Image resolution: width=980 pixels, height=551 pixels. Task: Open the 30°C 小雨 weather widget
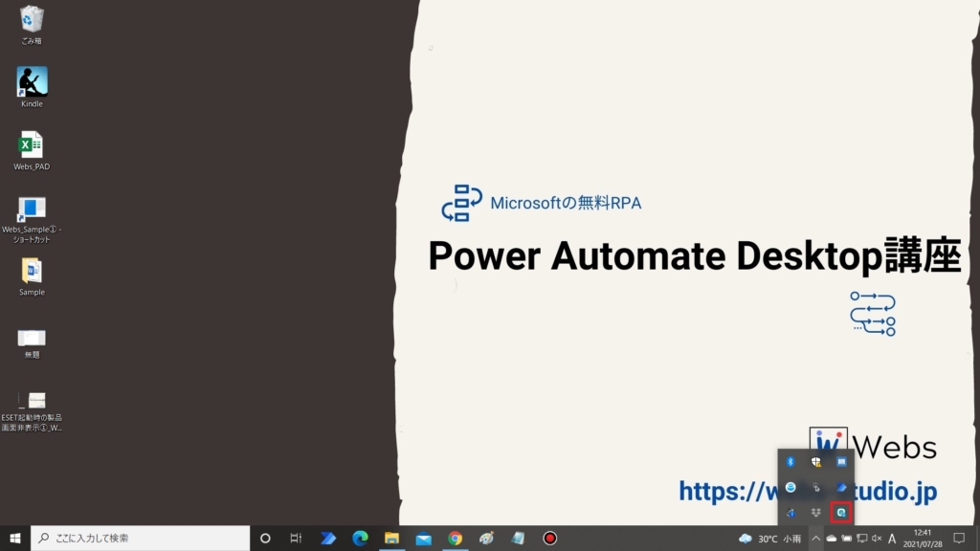click(769, 539)
